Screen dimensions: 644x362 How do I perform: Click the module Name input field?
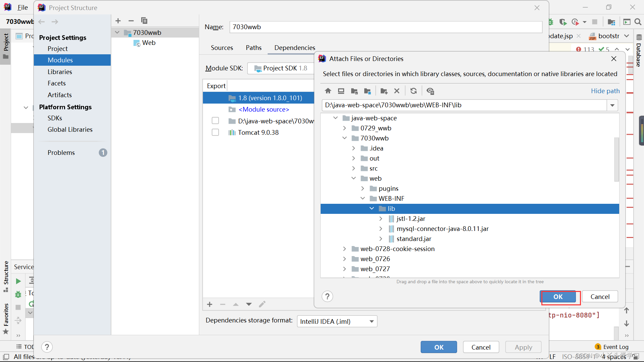pyautogui.click(x=386, y=27)
